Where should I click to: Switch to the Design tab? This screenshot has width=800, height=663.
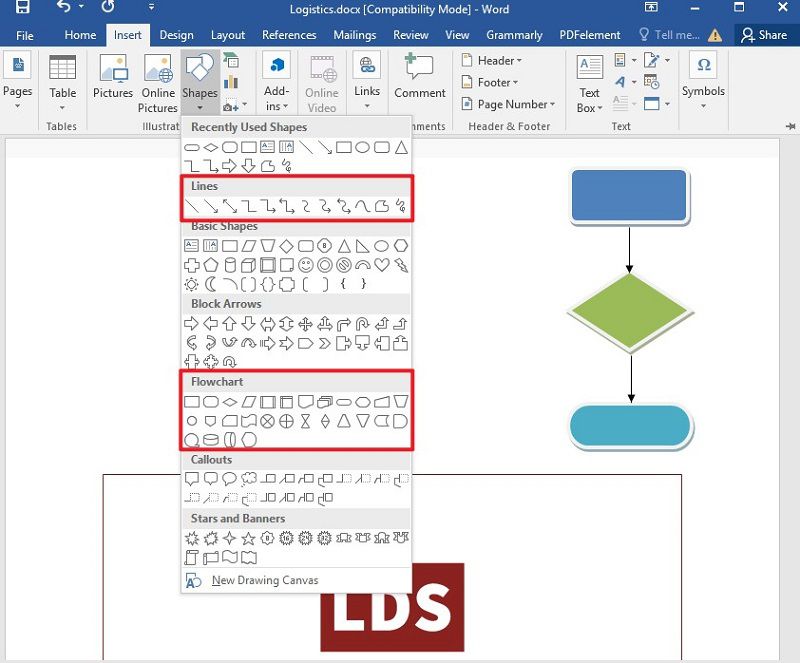[176, 34]
